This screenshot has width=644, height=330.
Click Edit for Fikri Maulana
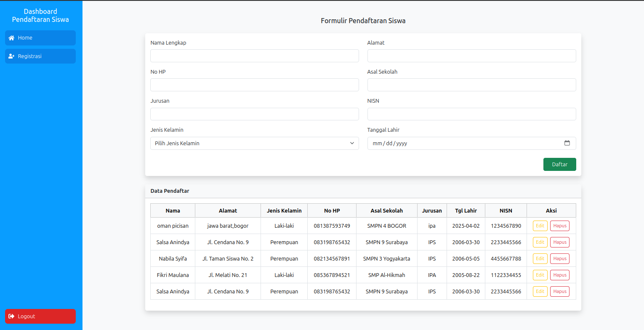click(540, 275)
